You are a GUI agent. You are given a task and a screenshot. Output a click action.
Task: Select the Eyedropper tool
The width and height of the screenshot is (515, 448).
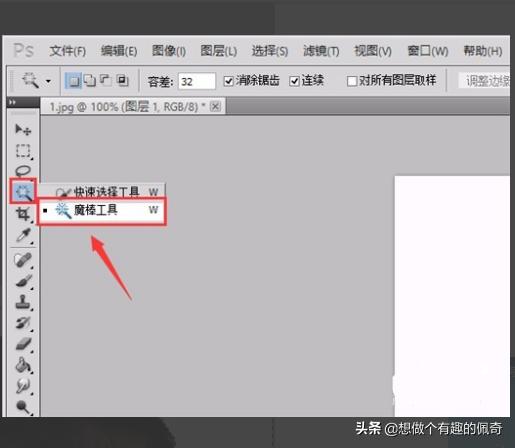pos(23,235)
